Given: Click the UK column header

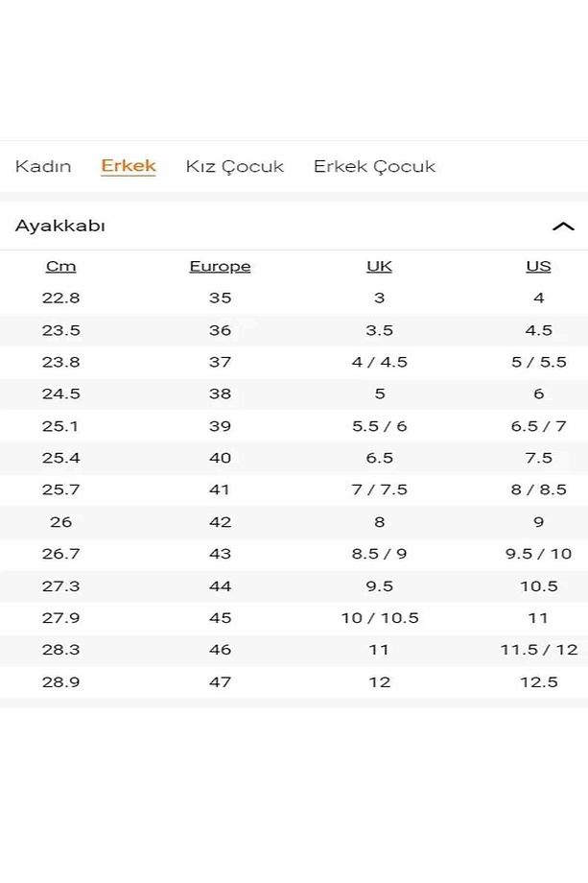Looking at the screenshot, I should pyautogui.click(x=379, y=266).
